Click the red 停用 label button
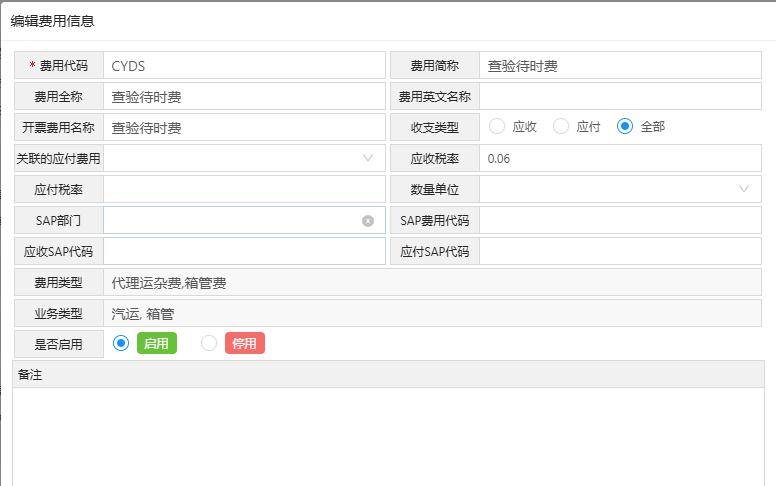The width and height of the screenshot is (776, 486). 244,344
